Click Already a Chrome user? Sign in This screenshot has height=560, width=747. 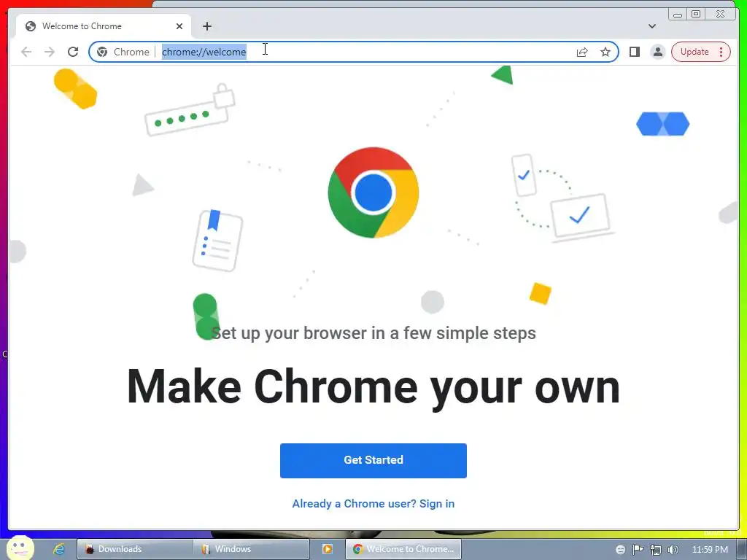(x=373, y=503)
